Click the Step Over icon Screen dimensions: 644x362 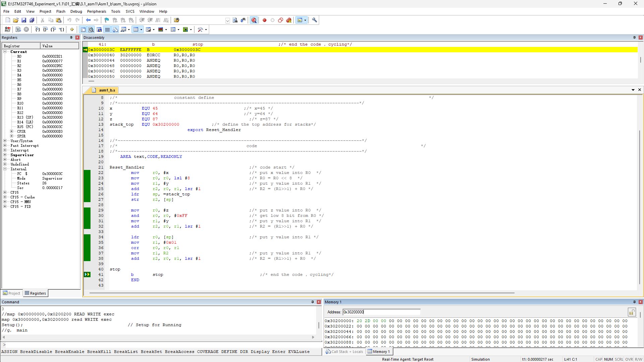pos(46,29)
